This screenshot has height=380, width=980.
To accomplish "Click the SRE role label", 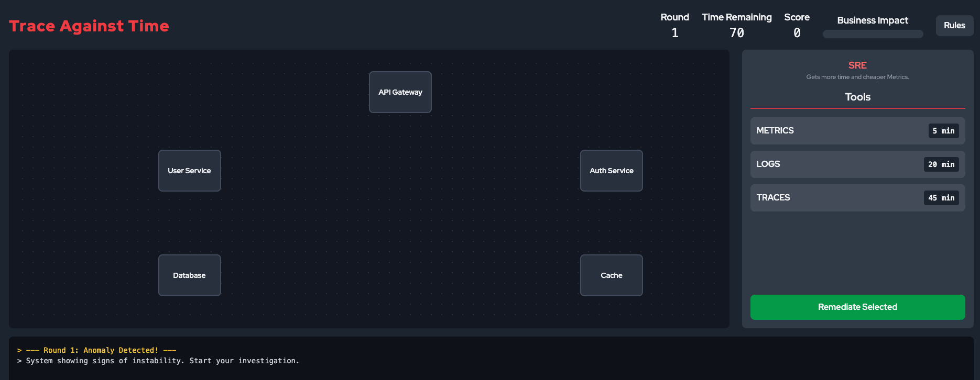I will (857, 65).
